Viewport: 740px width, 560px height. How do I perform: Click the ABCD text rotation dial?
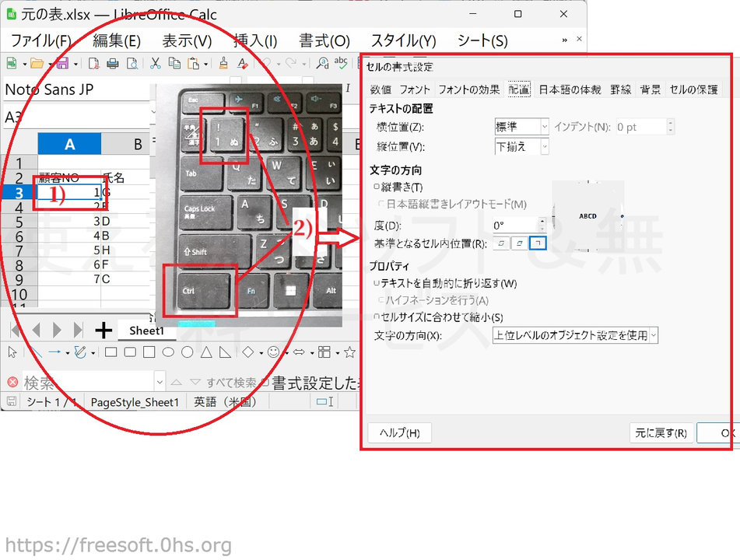[x=588, y=215]
